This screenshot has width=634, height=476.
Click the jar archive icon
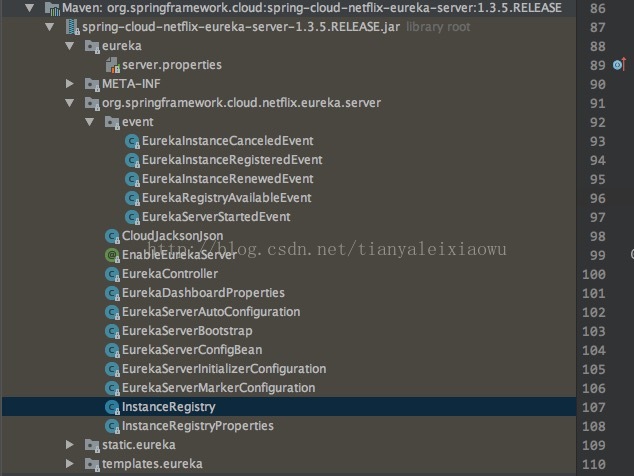click(72, 27)
